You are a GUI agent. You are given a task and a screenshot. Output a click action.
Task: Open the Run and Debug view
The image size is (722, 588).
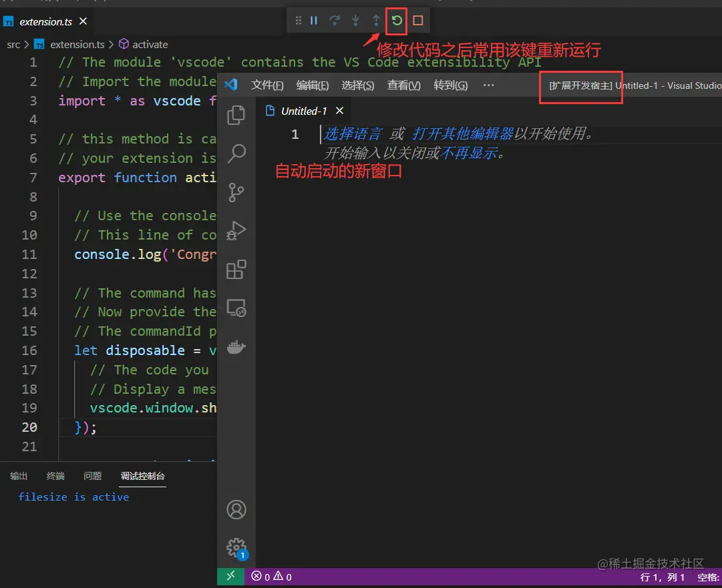(x=236, y=231)
